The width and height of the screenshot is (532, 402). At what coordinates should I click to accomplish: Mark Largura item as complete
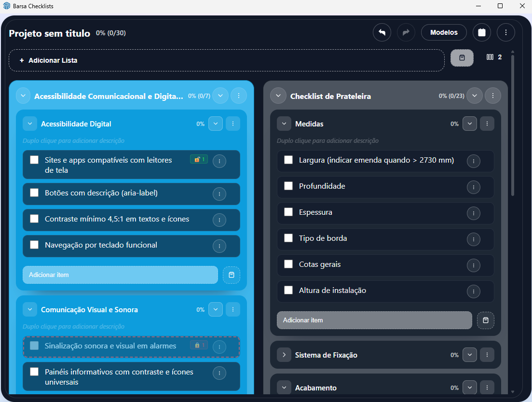(288, 160)
